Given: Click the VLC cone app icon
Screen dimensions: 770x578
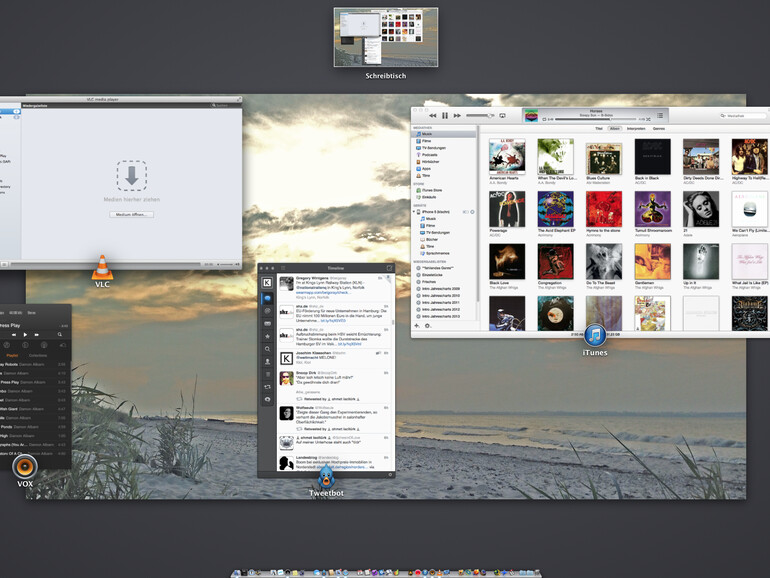Looking at the screenshot, I should 102,267.
